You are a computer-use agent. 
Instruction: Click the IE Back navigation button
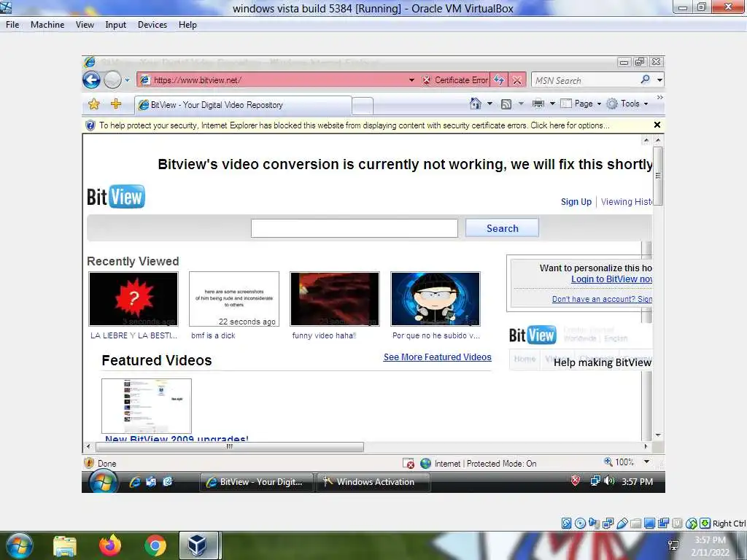pyautogui.click(x=91, y=80)
